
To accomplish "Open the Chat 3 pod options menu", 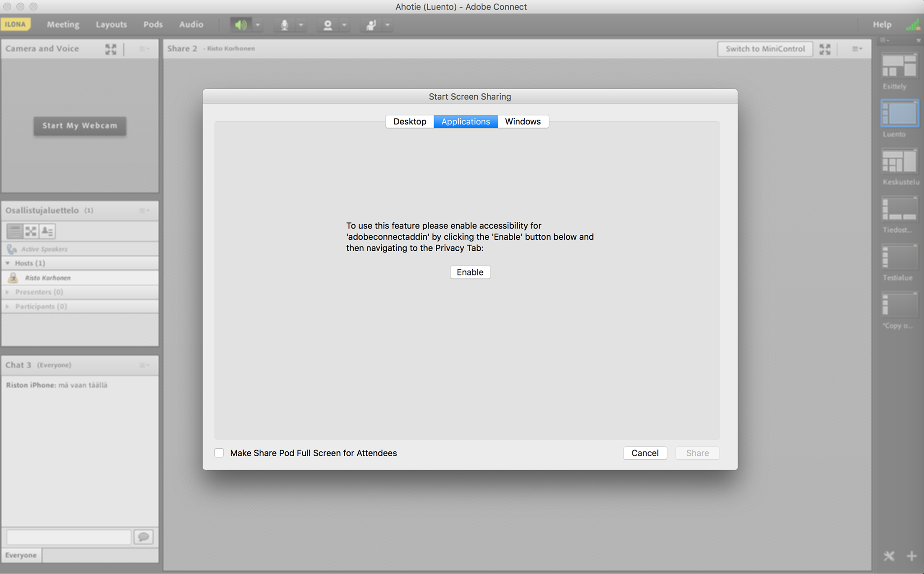I will point(144,365).
